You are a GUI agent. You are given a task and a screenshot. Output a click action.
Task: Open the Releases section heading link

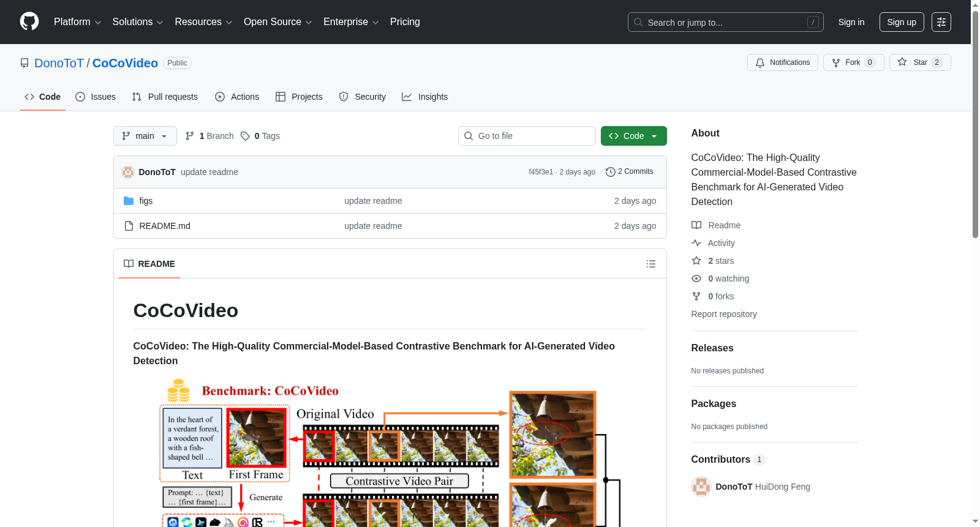(x=712, y=348)
